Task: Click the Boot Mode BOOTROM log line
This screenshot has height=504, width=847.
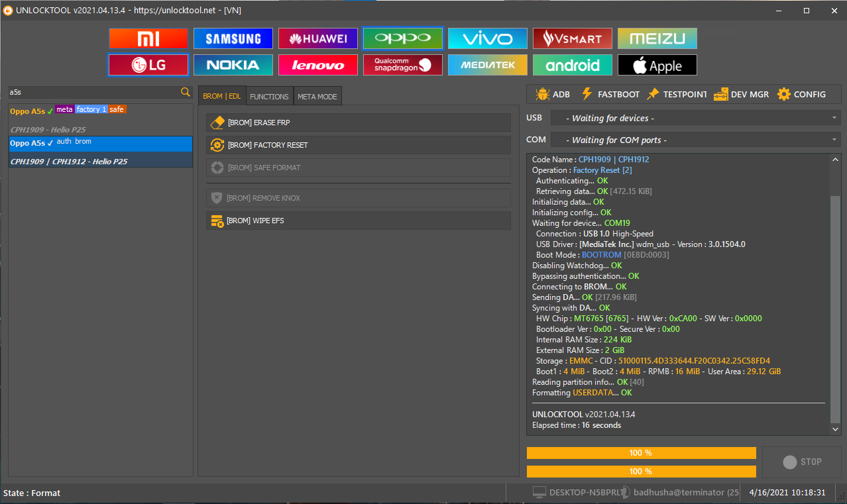Action: 602,255
